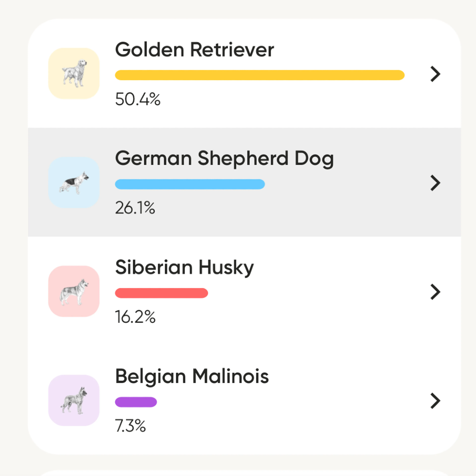Click the "Belgian Malinois" breed name
Image resolution: width=476 pixels, height=476 pixels.
(192, 376)
